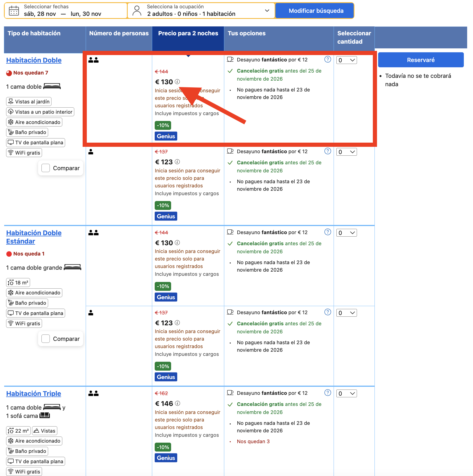Open quantity dropdown for Habitación Doble € 123
Screen dimensions: 473x476
coord(347,152)
